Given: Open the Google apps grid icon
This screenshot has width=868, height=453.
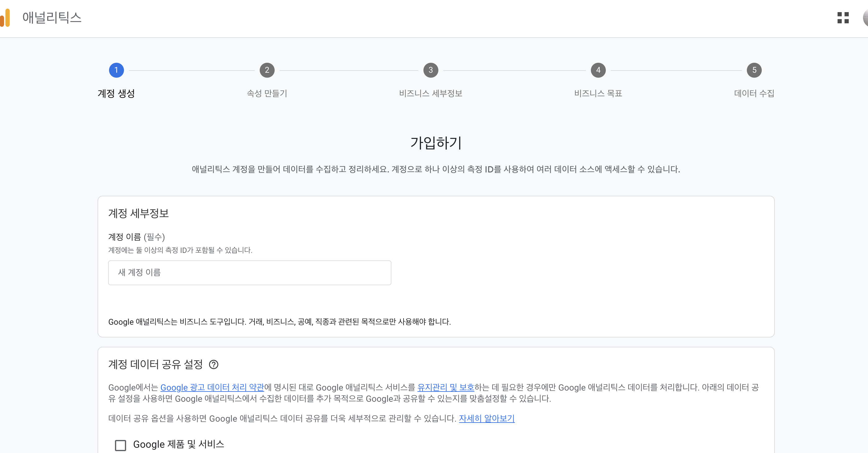Looking at the screenshot, I should pyautogui.click(x=843, y=17).
